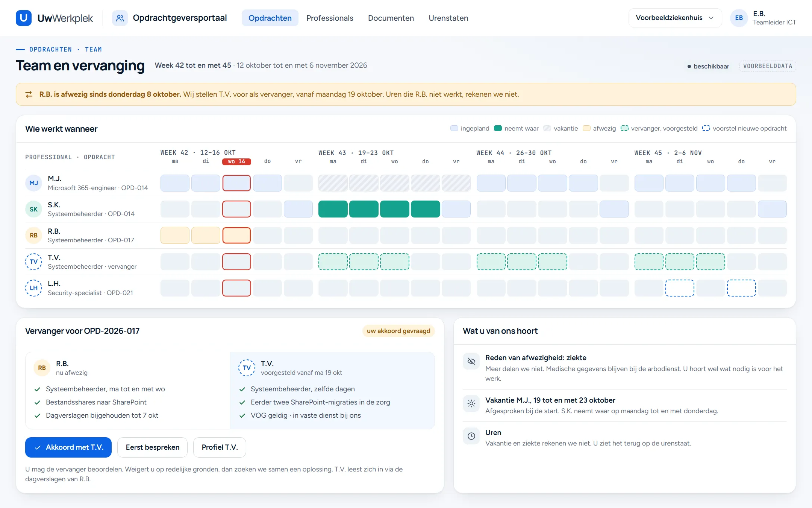Select the MJ avatar in the schedule
Viewport: 812px width, 508px height.
(x=33, y=183)
